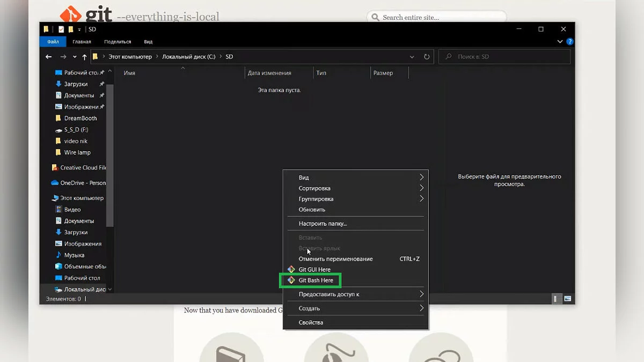The height and width of the screenshot is (362, 644).
Task: Open the DreamBooth folder in sidebar
Action: (x=80, y=118)
